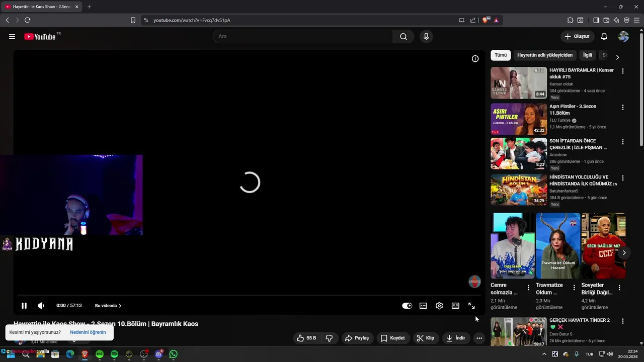Open options for Aşırı Pintiler video
Viewport: 644px width, 362px height.
(623, 108)
